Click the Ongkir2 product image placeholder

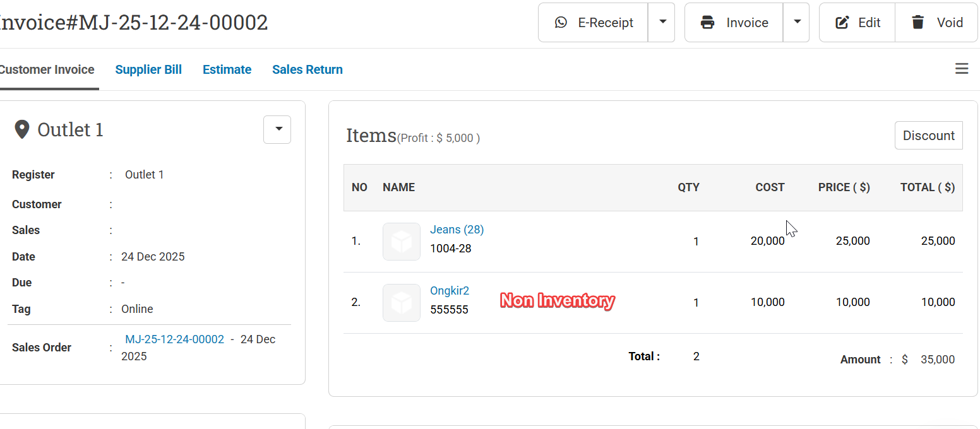402,303
